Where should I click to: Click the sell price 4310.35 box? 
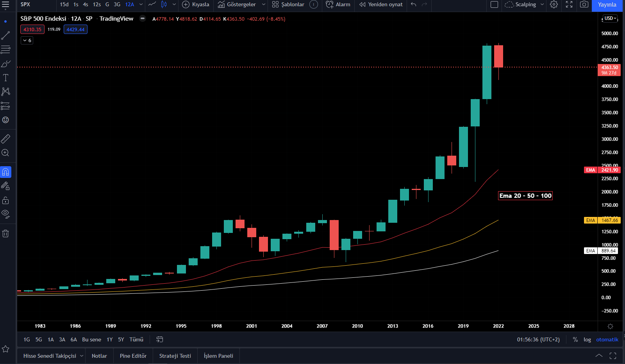tap(32, 30)
